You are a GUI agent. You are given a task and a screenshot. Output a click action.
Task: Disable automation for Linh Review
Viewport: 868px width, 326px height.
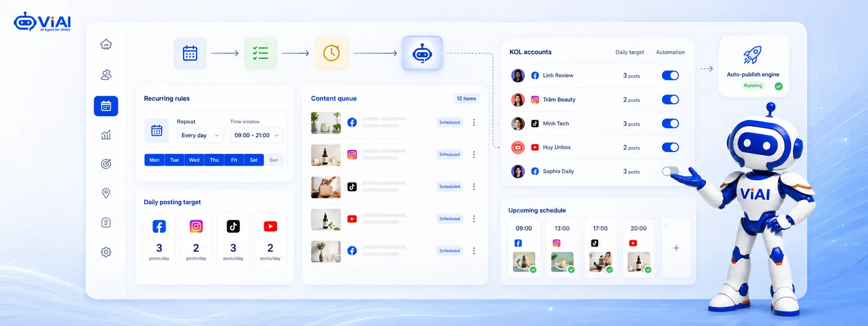(x=670, y=75)
